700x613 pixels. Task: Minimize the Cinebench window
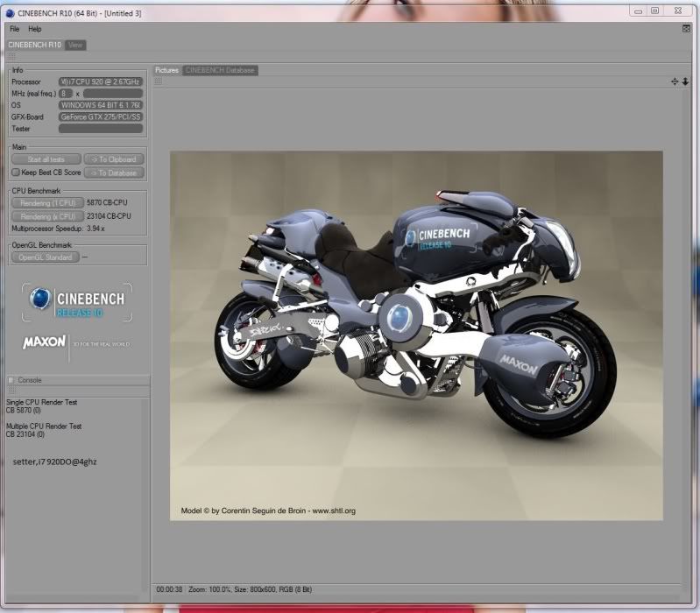(x=639, y=11)
